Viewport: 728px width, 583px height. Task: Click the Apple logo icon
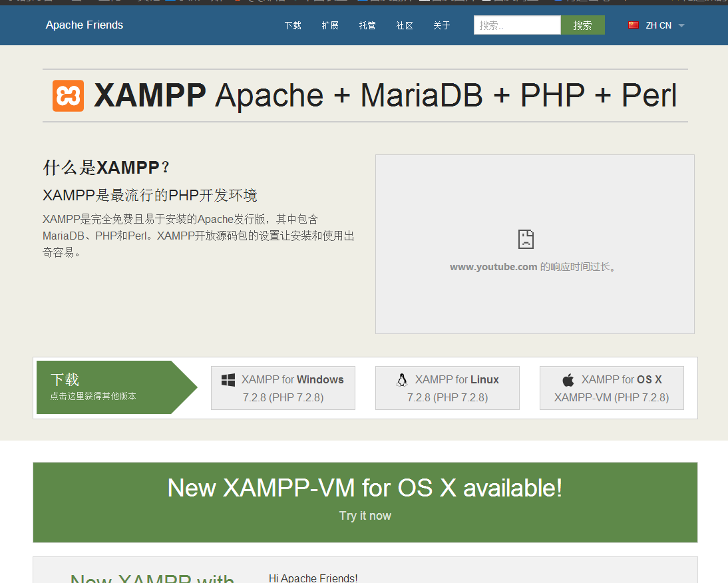[568, 380]
